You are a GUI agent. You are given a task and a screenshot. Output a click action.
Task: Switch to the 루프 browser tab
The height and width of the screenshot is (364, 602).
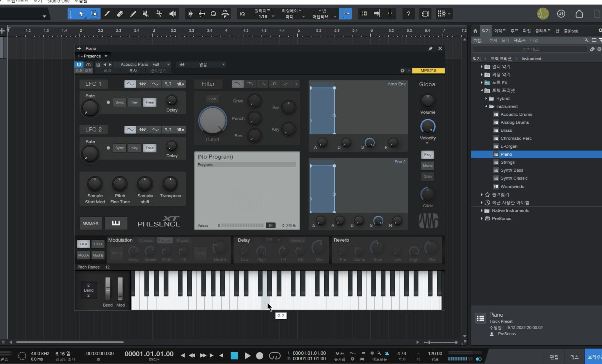point(514,31)
